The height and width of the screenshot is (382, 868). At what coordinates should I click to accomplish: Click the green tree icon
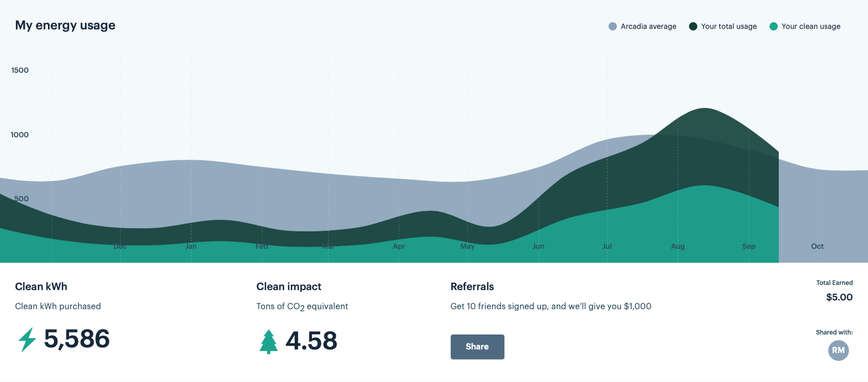[268, 341]
